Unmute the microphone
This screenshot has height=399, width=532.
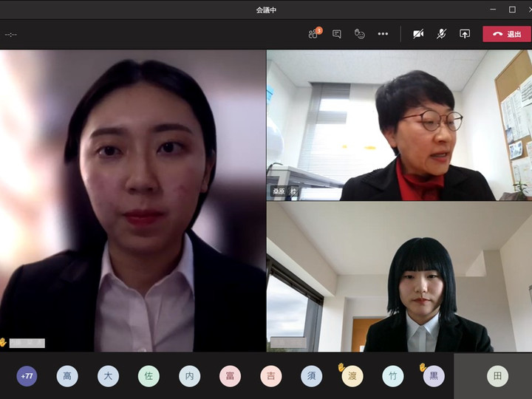click(x=441, y=34)
